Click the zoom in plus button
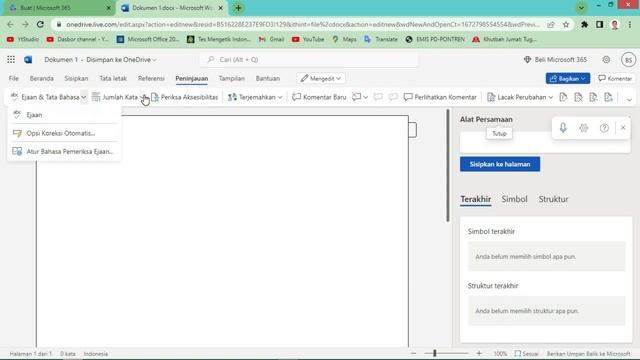 pos(479,353)
